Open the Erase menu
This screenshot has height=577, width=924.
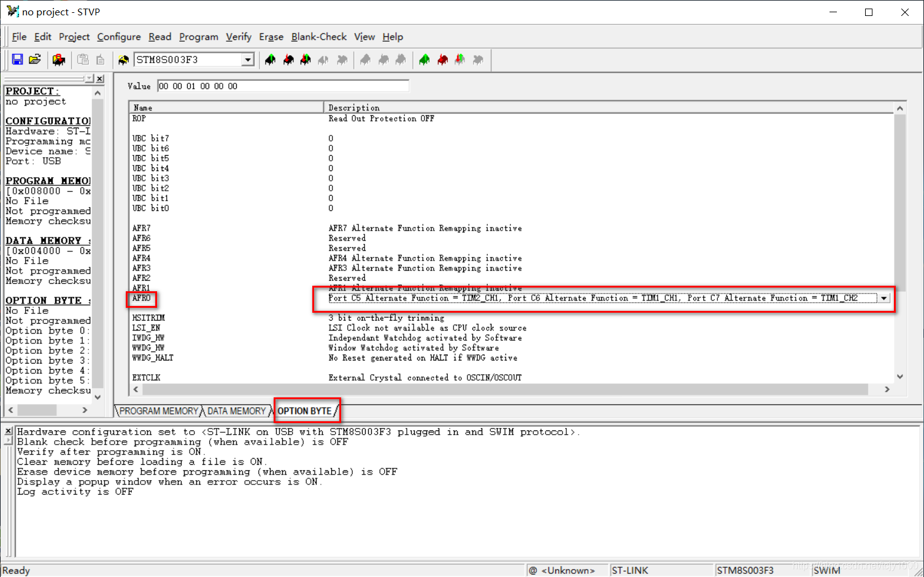click(271, 37)
